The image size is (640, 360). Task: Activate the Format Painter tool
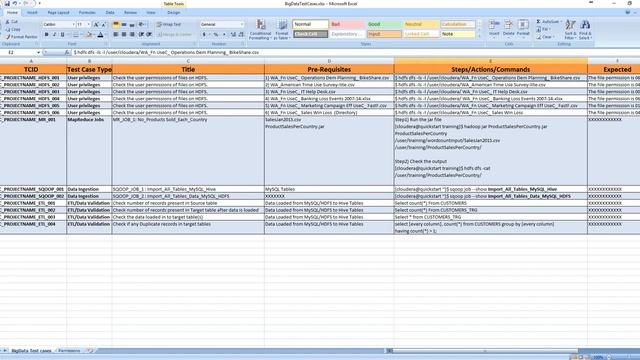point(22,37)
